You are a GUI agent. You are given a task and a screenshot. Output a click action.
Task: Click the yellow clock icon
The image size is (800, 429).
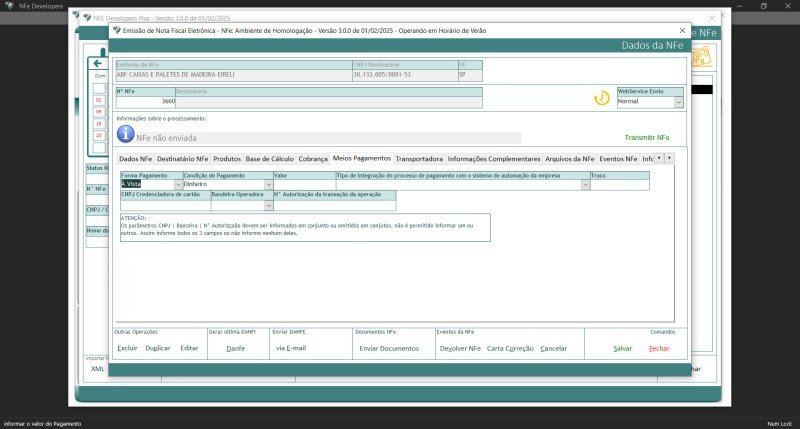click(601, 98)
